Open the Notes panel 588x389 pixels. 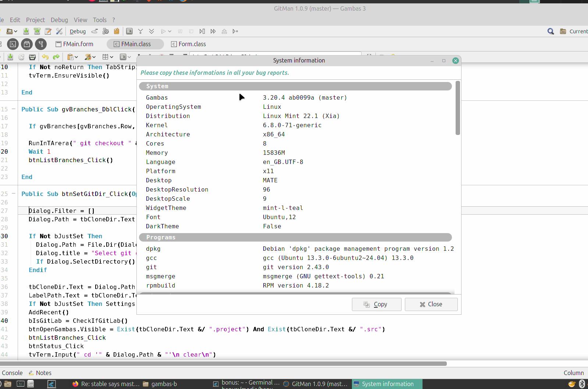point(40,373)
